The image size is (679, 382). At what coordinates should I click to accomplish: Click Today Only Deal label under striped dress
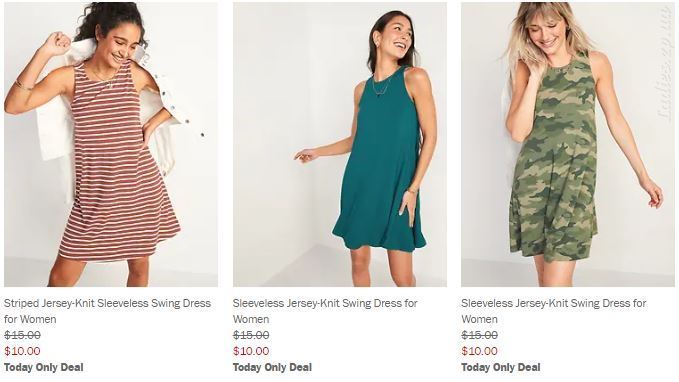(x=44, y=367)
